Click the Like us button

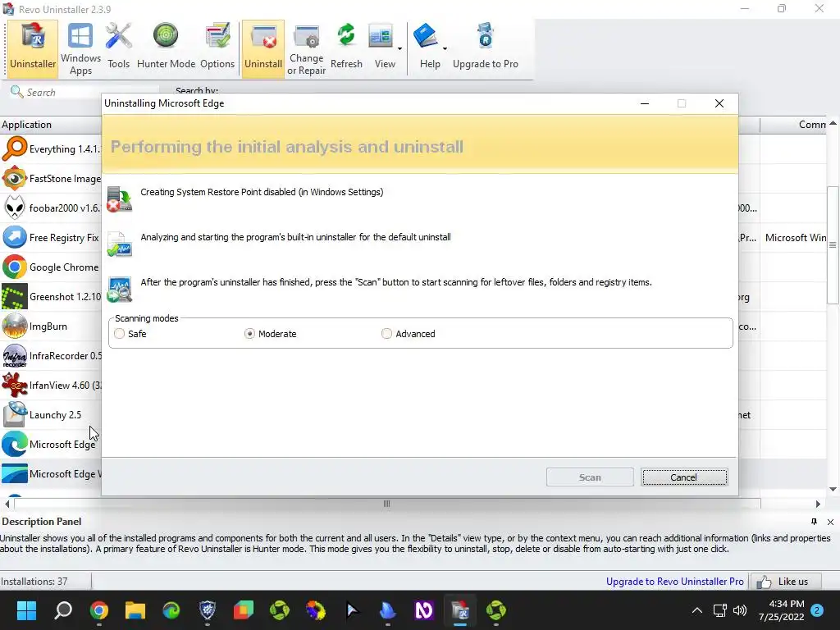[x=786, y=582]
